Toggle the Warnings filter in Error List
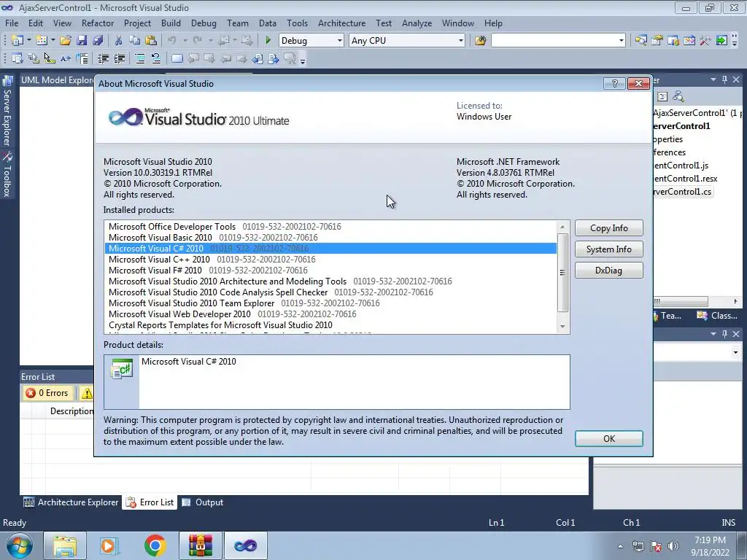Image resolution: width=747 pixels, height=560 pixels. [x=87, y=393]
